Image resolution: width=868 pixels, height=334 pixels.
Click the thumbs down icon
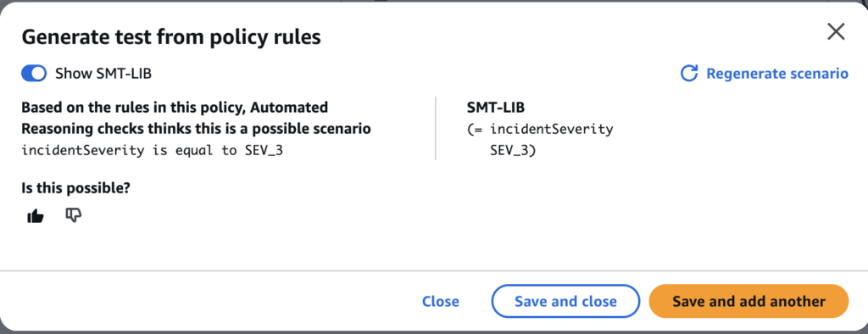tap(73, 215)
